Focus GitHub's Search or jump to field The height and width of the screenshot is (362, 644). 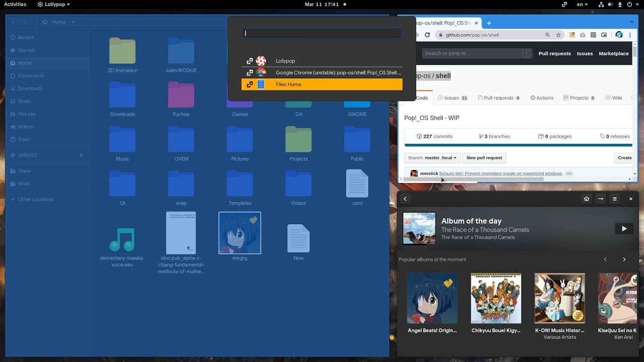coord(476,53)
